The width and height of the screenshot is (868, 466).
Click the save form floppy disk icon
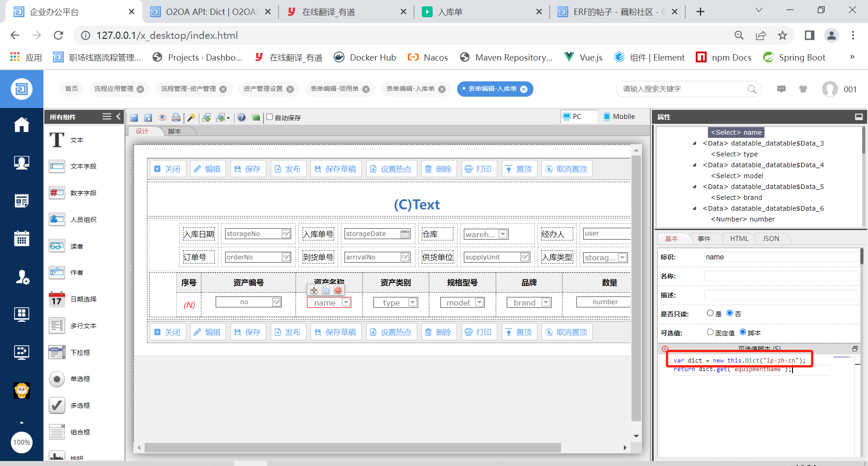[134, 118]
